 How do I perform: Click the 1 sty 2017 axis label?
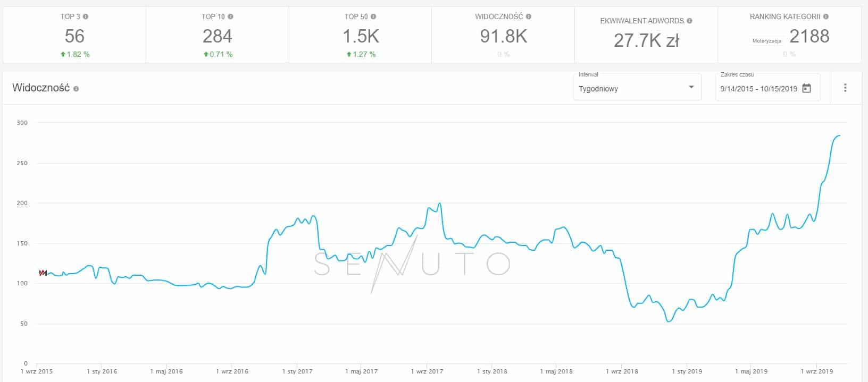[x=297, y=371]
